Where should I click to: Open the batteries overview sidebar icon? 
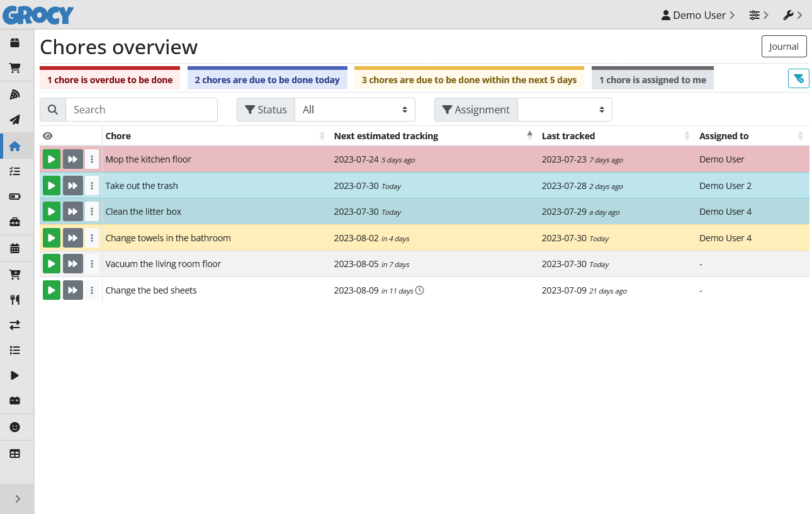[15, 197]
